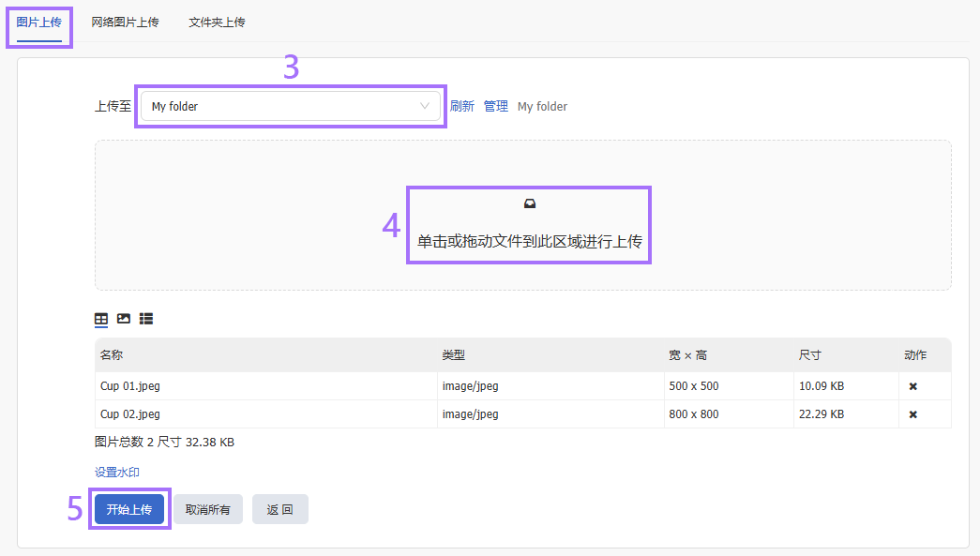The width and height of the screenshot is (980, 556).
Task: Click the 返回 button
Action: (279, 509)
